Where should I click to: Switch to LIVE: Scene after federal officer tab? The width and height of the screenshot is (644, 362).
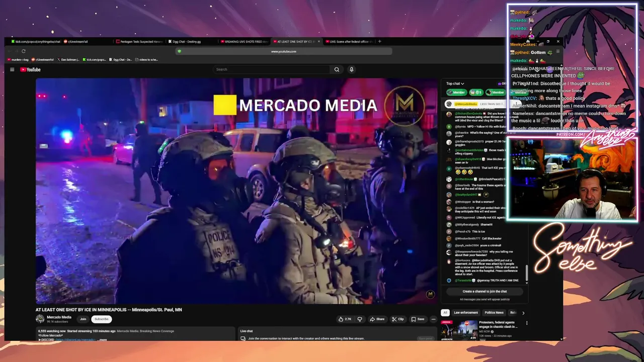pos(348,42)
